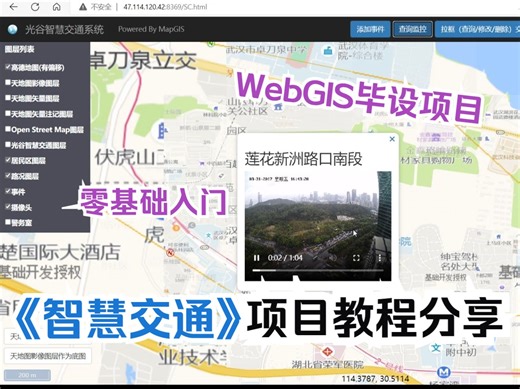Click the 查询监控 button
The width and height of the screenshot is (520, 389).
(x=413, y=29)
